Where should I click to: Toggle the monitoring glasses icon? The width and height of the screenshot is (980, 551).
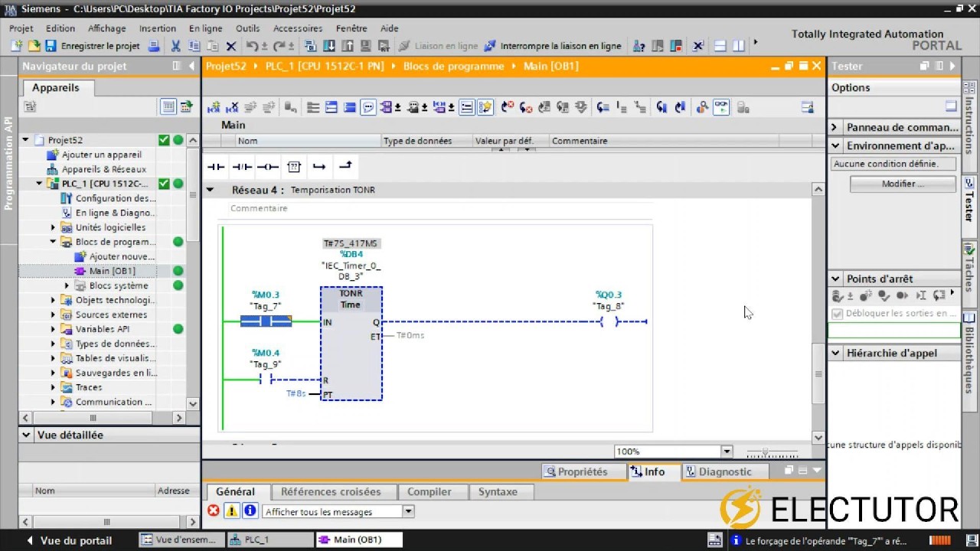point(721,107)
